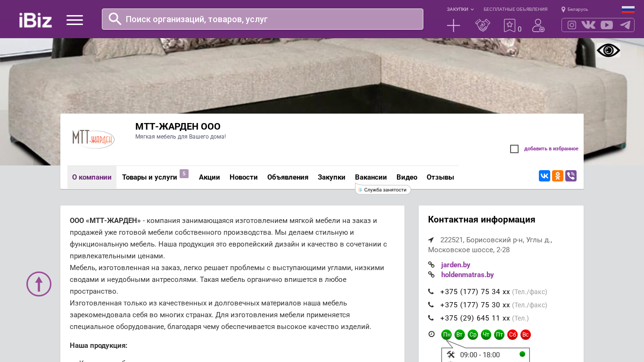Screen dimensions: 644x362
Task: Open the handshake partners icon
Action: click(483, 25)
